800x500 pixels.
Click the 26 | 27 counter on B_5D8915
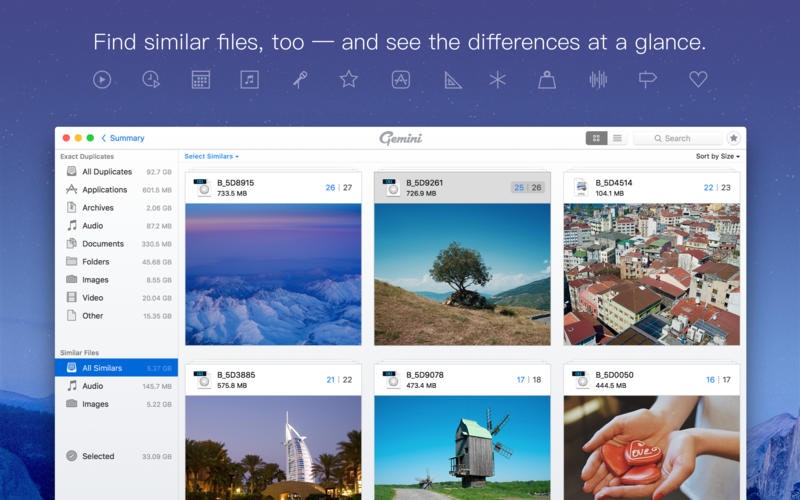339,188
